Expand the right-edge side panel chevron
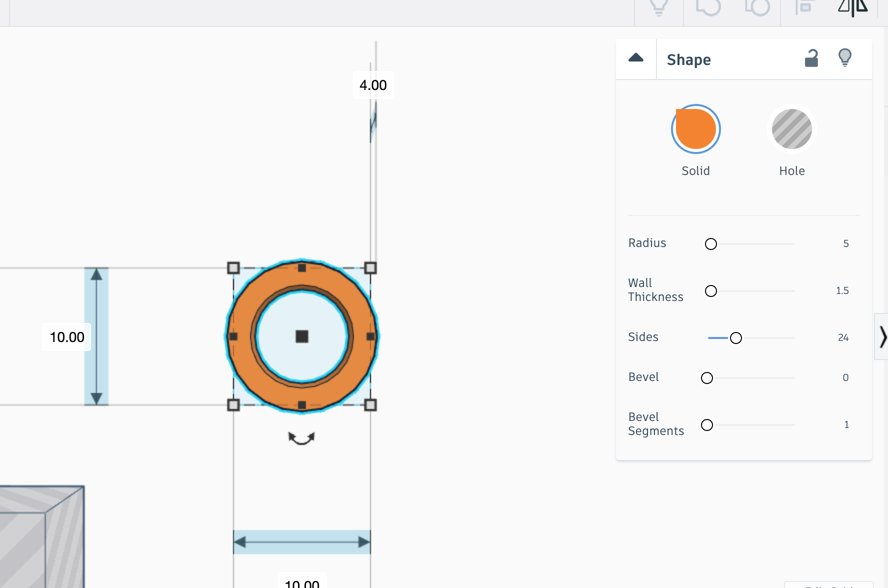 tap(883, 337)
